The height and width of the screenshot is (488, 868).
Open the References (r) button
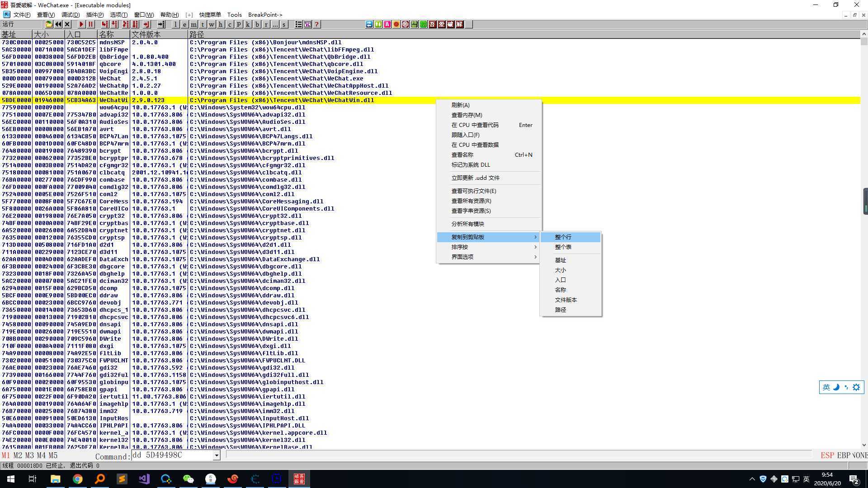click(266, 24)
